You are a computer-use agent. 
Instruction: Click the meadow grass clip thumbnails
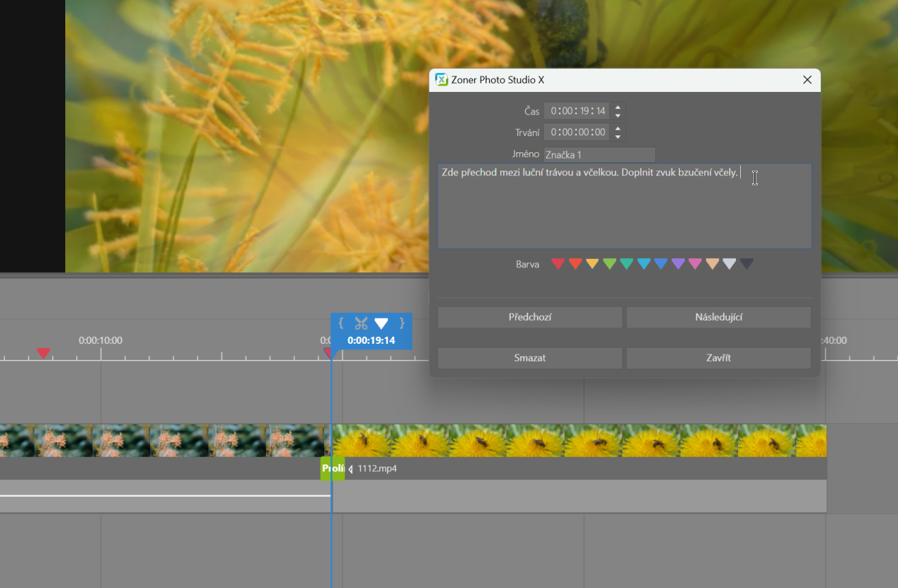coord(165,441)
